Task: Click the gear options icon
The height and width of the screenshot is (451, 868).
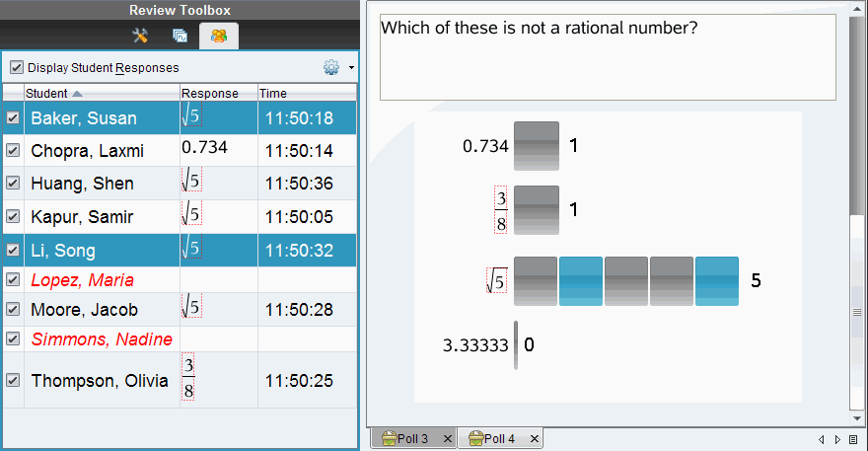Action: 330,68
